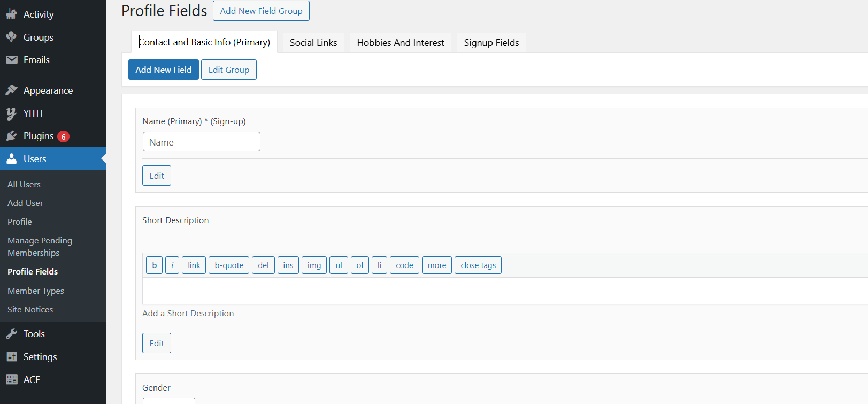Click the close tags editor button
Image resolution: width=868 pixels, height=404 pixels.
tap(478, 265)
